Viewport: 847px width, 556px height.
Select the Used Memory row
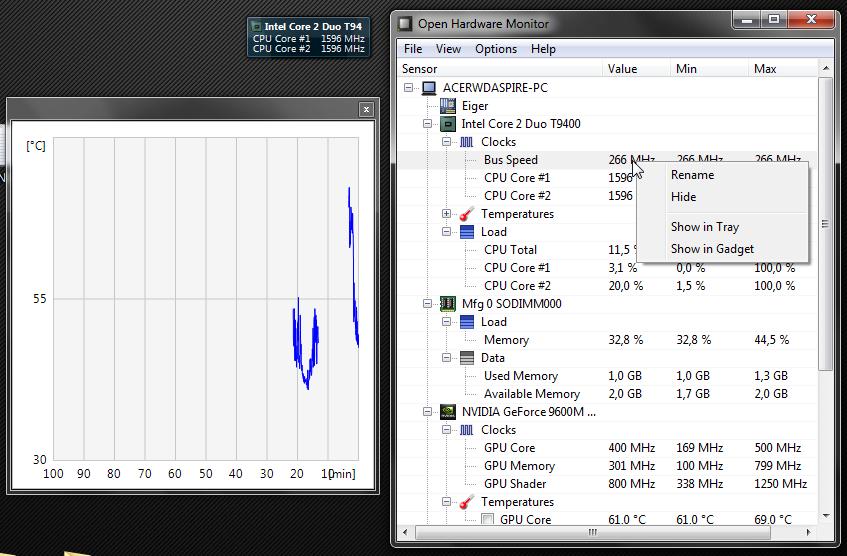pyautogui.click(x=608, y=376)
